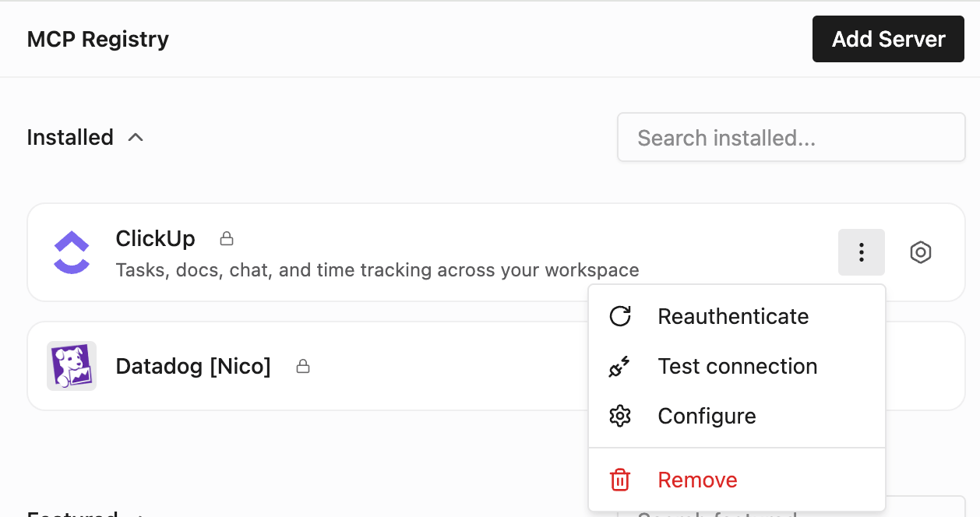Open the three-dot menu for ClickUp
The width and height of the screenshot is (980, 517).
coord(862,252)
